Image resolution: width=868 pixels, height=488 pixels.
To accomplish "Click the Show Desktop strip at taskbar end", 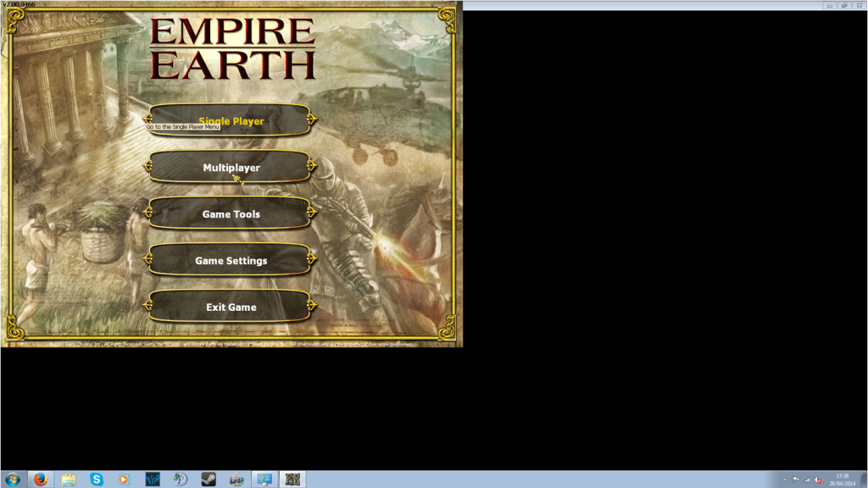I will tap(865, 480).
